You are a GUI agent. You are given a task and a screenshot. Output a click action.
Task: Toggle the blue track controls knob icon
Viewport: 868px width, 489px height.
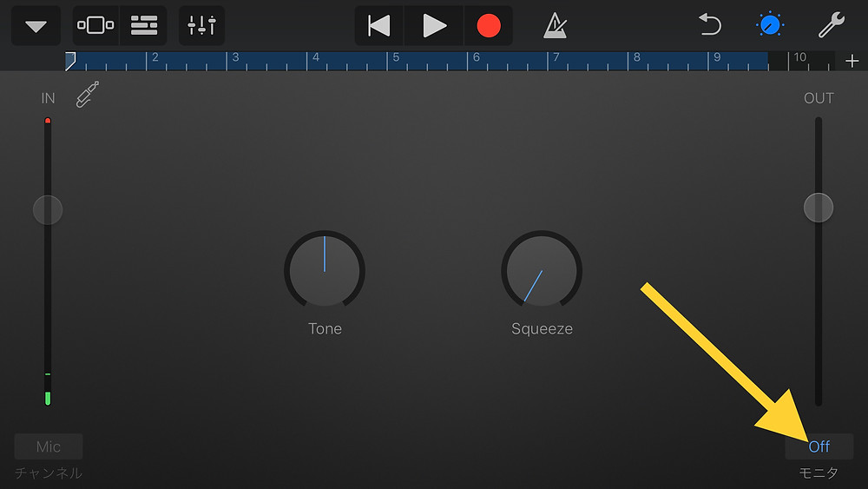coord(769,25)
